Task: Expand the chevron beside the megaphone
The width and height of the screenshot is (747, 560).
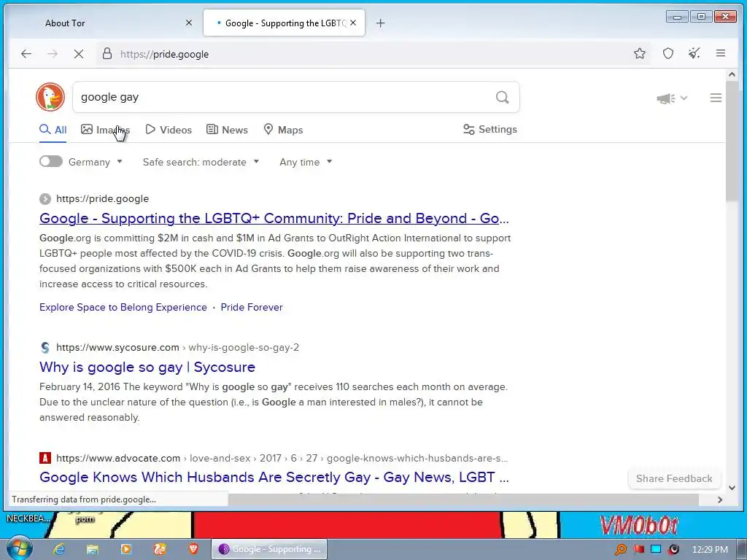Action: pyautogui.click(x=684, y=98)
